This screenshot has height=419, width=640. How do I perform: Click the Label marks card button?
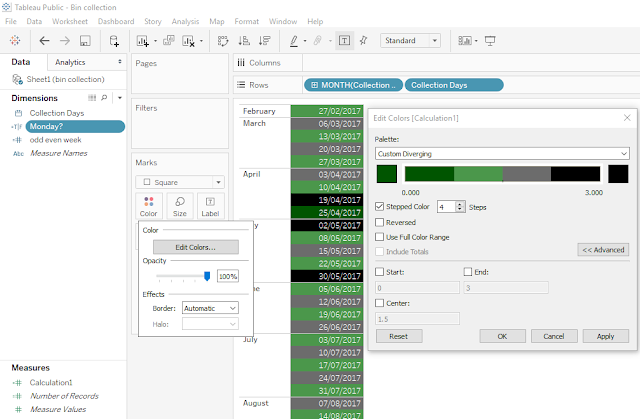pyautogui.click(x=210, y=206)
